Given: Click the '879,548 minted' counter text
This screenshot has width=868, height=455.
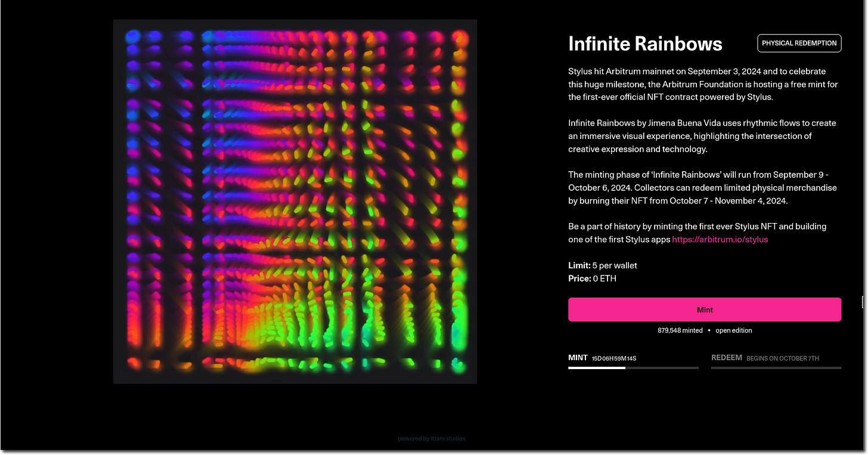Looking at the screenshot, I should (x=680, y=330).
